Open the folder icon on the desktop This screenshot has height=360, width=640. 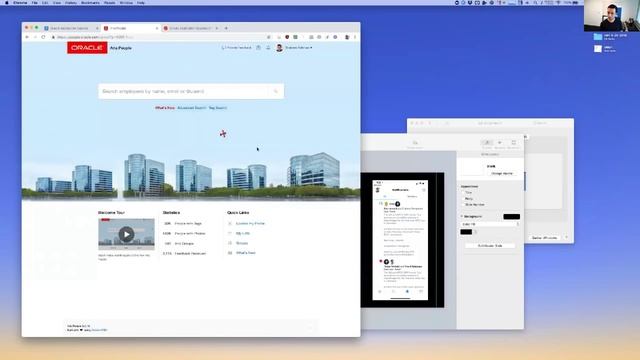[598, 37]
